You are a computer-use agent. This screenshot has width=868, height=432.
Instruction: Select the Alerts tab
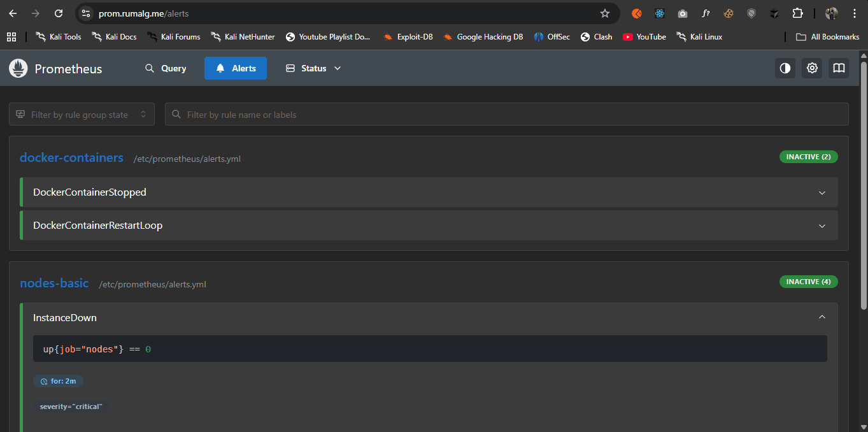click(236, 68)
